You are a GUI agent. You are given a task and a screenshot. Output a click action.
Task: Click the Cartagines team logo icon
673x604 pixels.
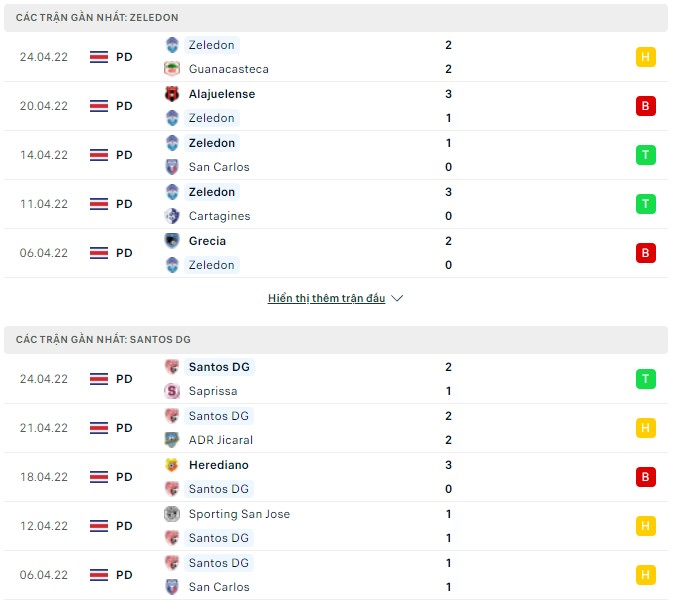[x=172, y=216]
